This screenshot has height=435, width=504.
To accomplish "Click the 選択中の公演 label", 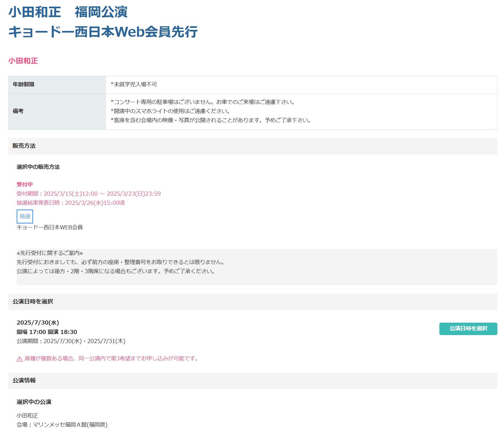I will coord(34,402).
